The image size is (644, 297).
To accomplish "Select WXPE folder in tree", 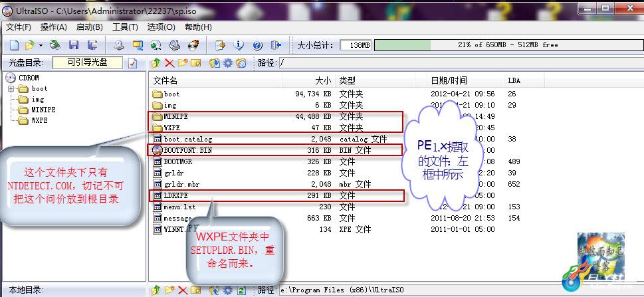I will tap(39, 121).
